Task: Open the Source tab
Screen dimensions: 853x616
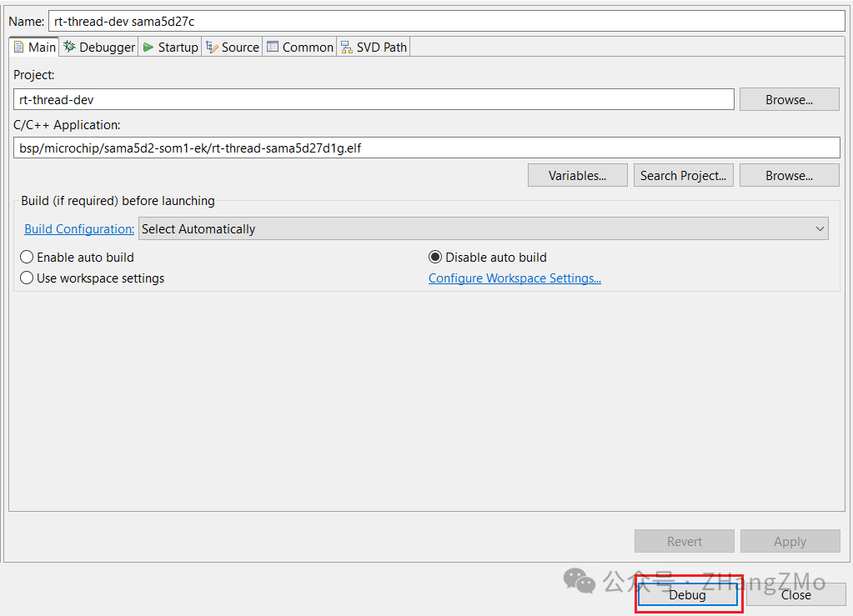Action: click(233, 48)
